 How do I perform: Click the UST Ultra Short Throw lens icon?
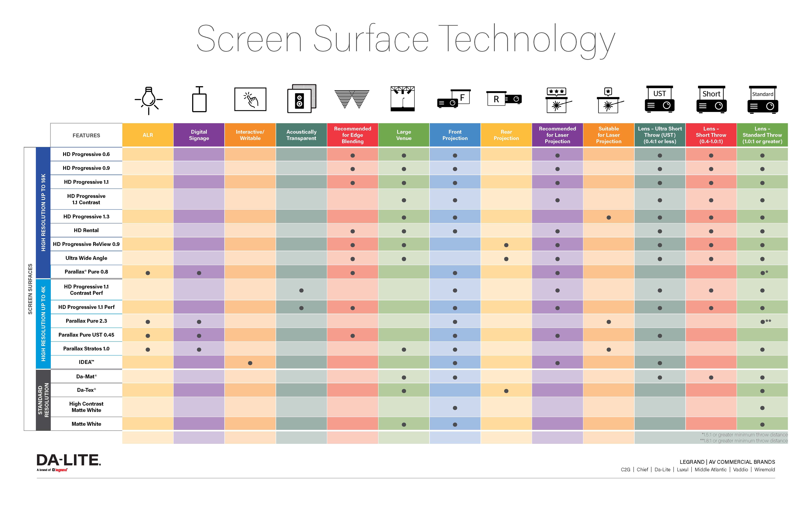tap(659, 102)
